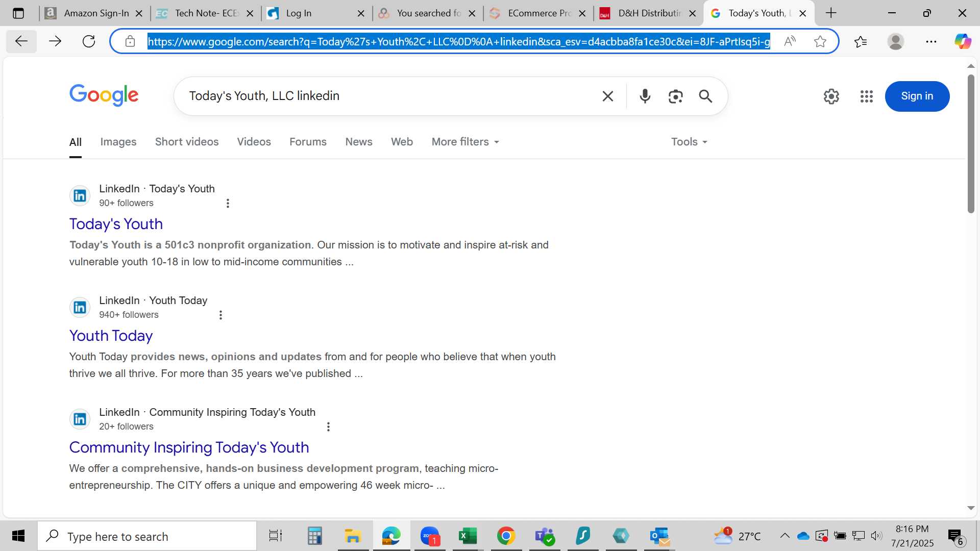The image size is (980, 551).
Task: Open the Favorites list icon
Action: [x=861, y=41]
